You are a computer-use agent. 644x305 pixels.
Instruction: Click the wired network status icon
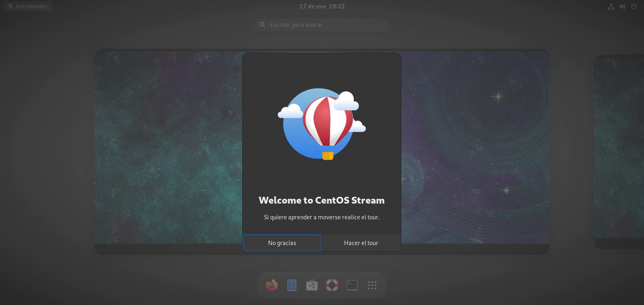coord(611,6)
